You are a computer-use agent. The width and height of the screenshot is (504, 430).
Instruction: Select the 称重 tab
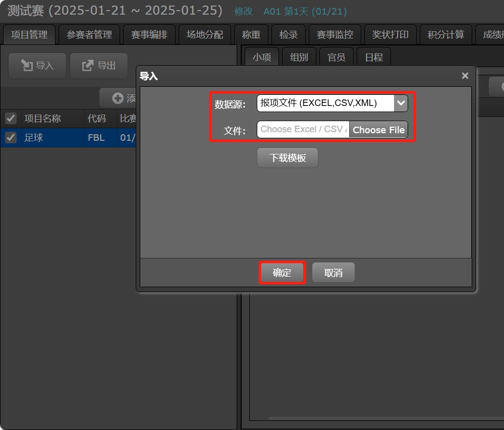point(251,35)
